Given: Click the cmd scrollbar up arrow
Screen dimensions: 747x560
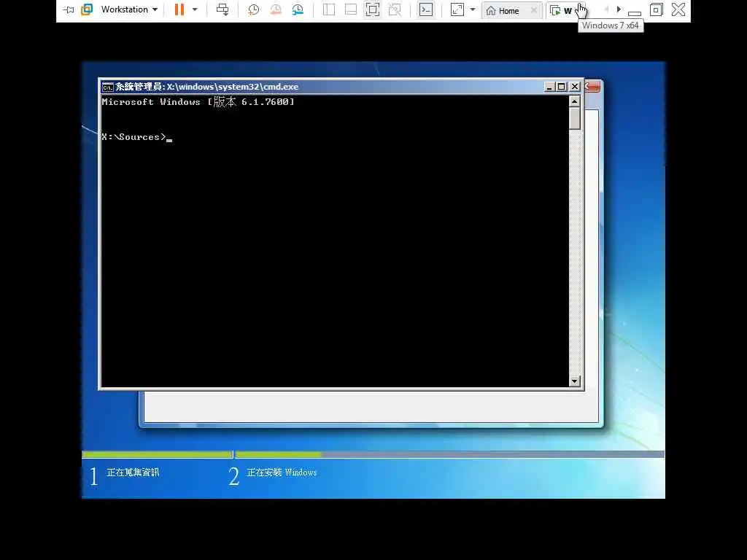Looking at the screenshot, I should point(575,101).
